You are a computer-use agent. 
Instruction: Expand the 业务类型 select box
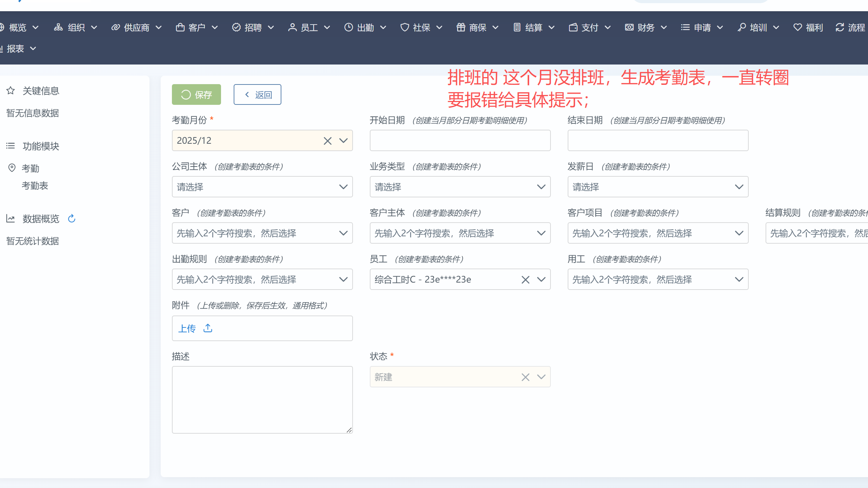pos(460,187)
